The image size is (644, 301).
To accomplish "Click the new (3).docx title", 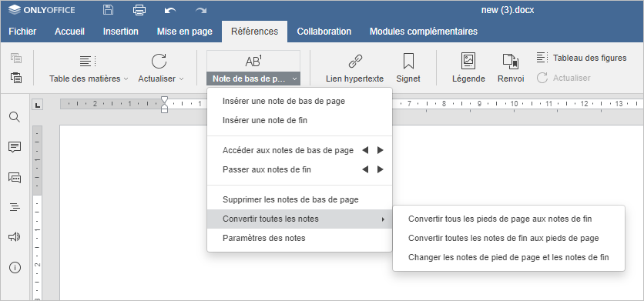I will pos(507,10).
